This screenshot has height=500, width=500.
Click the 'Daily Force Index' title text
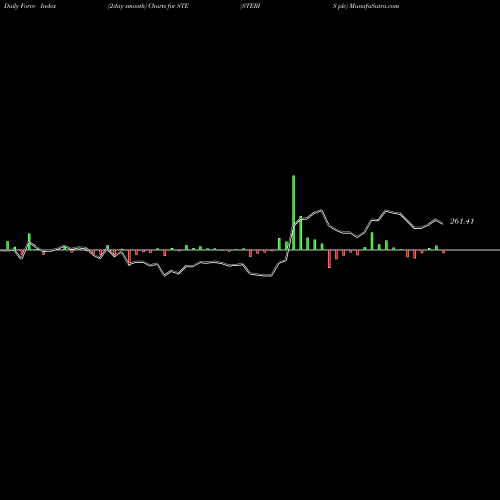click(x=30, y=6)
